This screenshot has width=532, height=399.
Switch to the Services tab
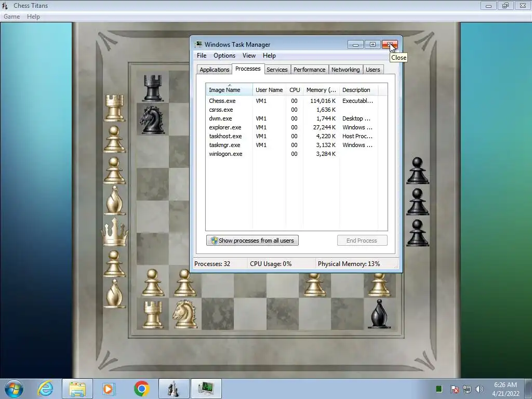(277, 70)
